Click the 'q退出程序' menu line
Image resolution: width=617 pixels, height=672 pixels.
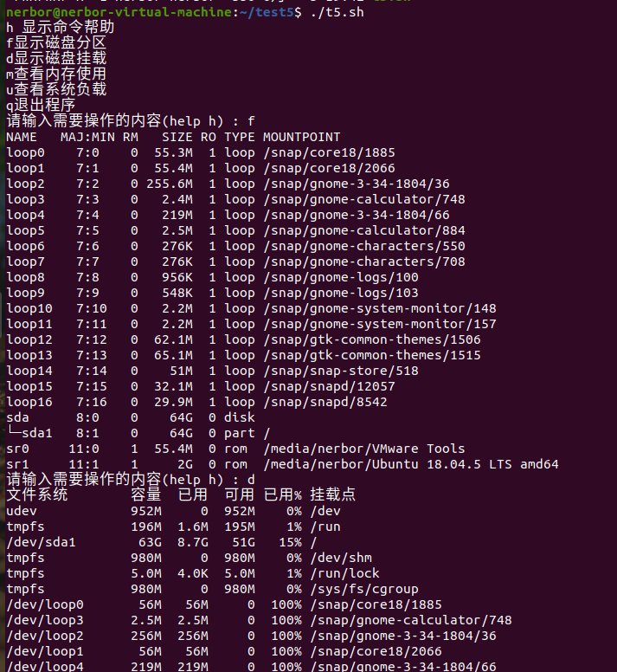tap(41, 106)
